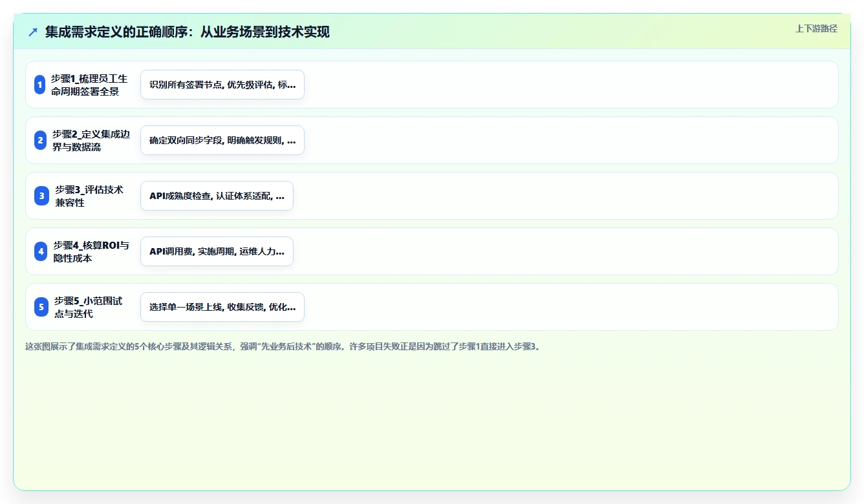Open the 确定双向同步字段 detail chip
The image size is (864, 504).
coord(222,140)
